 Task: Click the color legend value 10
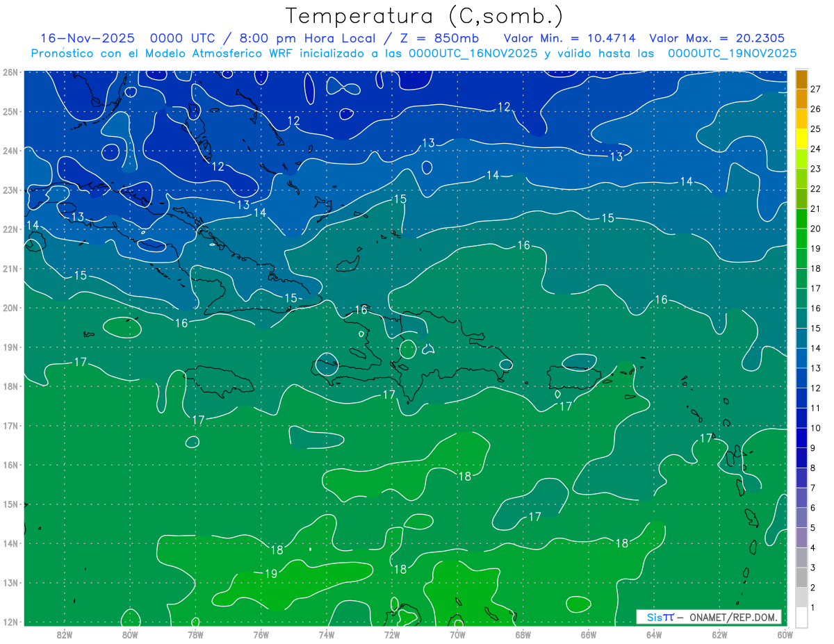coord(815,429)
